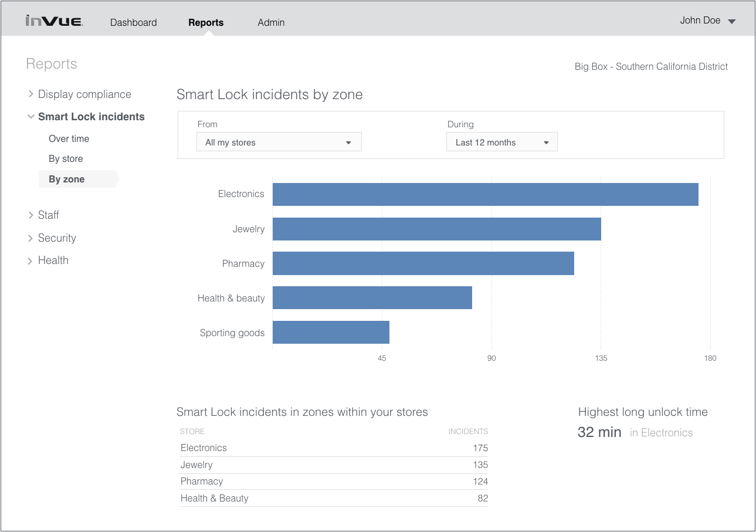Expand the Health section
This screenshot has width=756, height=532.
click(x=48, y=260)
